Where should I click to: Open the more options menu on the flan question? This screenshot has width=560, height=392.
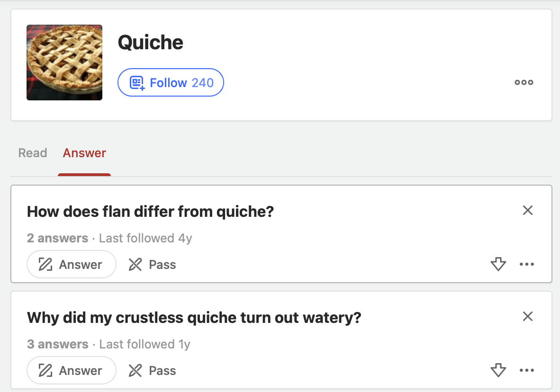[527, 264]
